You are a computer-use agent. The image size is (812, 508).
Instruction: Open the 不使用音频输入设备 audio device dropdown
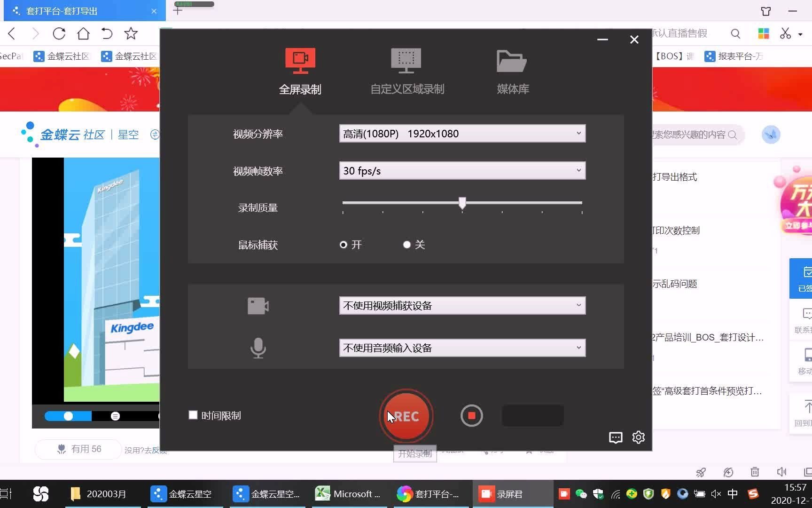point(462,348)
